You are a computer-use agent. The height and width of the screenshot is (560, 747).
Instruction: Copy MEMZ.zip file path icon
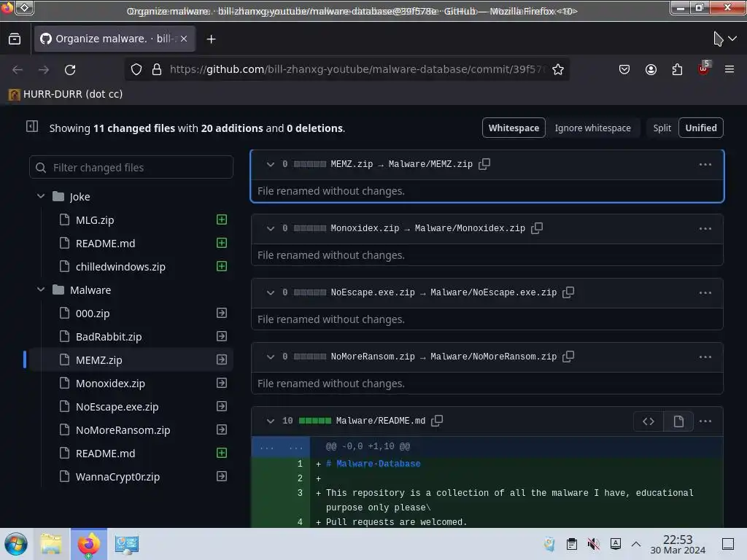click(x=484, y=164)
